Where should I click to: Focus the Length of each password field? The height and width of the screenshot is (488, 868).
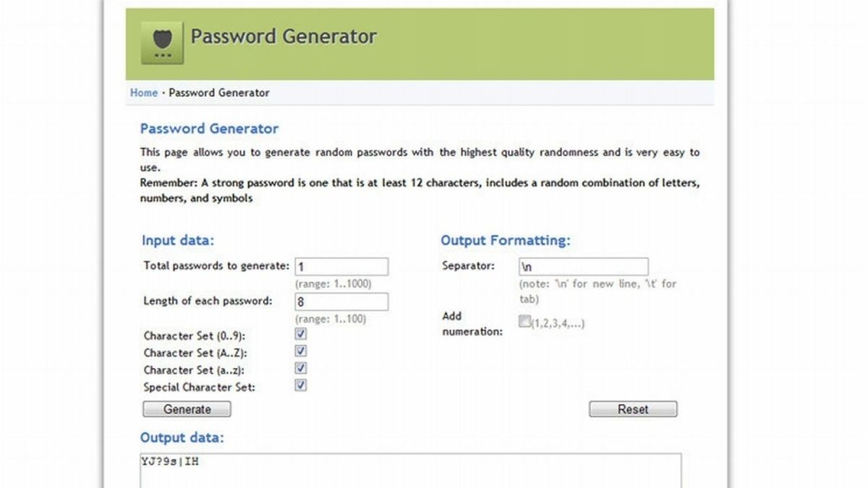tap(341, 301)
